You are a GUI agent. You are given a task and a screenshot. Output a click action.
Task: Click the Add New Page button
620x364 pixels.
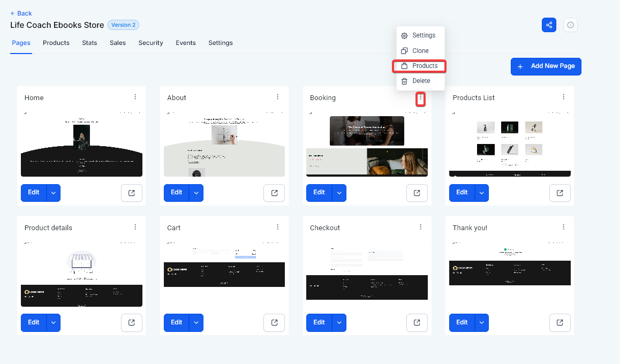click(546, 66)
